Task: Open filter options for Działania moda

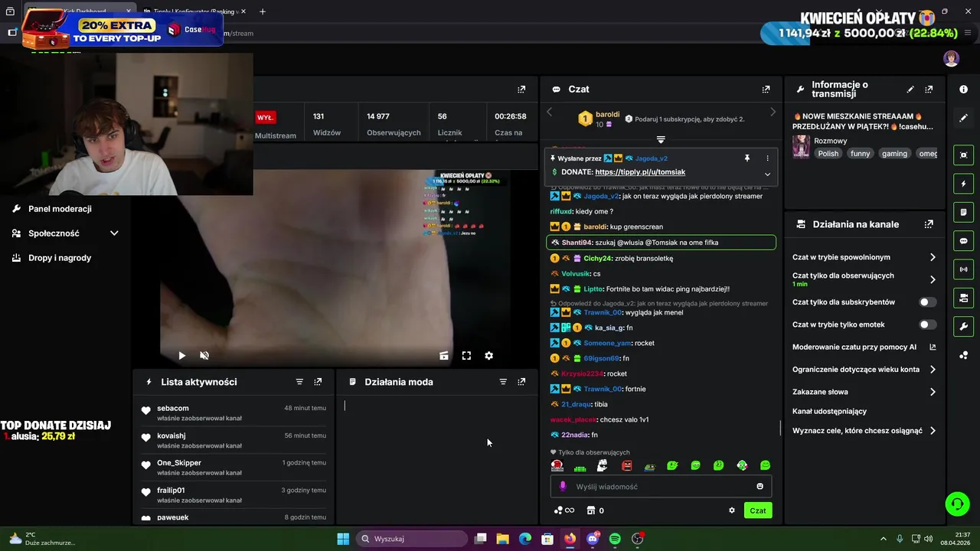Action: coord(503,382)
